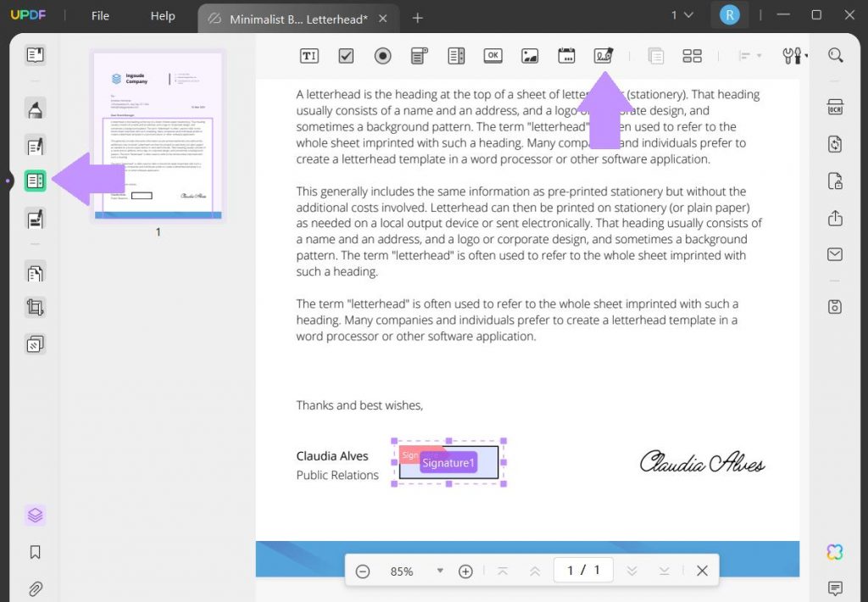Open the document search tool
The height and width of the screenshot is (602, 868).
835,54
